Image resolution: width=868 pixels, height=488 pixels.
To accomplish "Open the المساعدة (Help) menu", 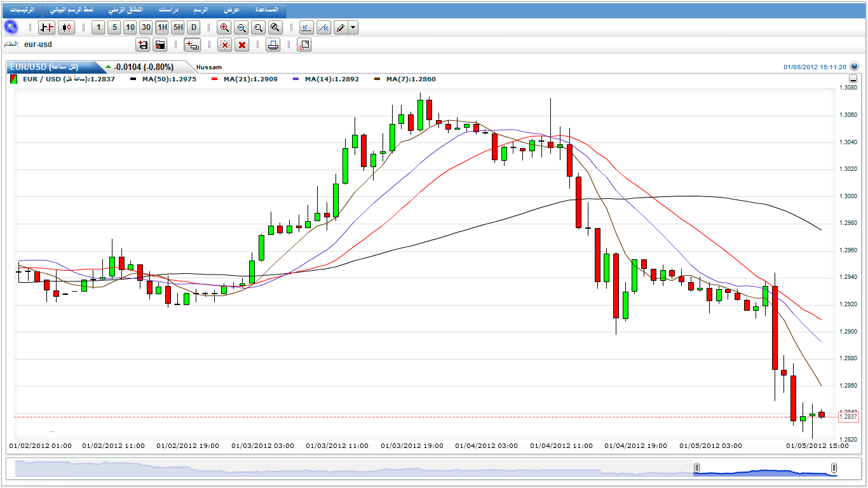I will click(x=266, y=10).
